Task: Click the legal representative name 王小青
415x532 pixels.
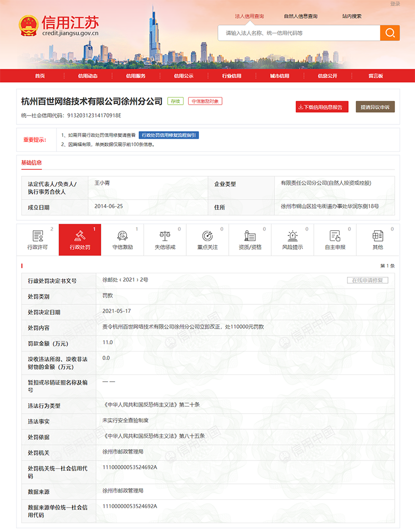Action: tap(102, 183)
